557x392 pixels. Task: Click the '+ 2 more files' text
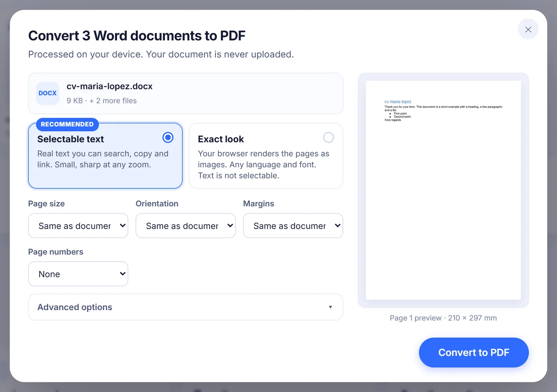[113, 101]
